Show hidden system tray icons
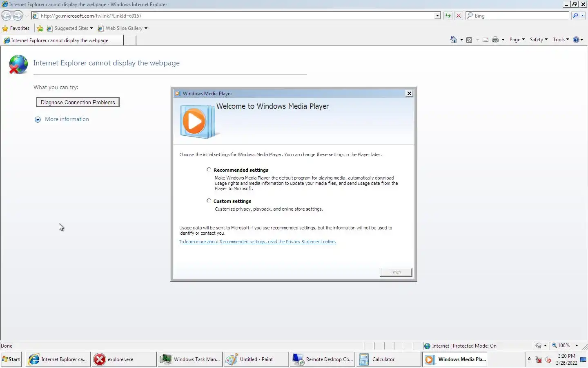Image resolution: width=588 pixels, height=368 pixels. pyautogui.click(x=529, y=359)
